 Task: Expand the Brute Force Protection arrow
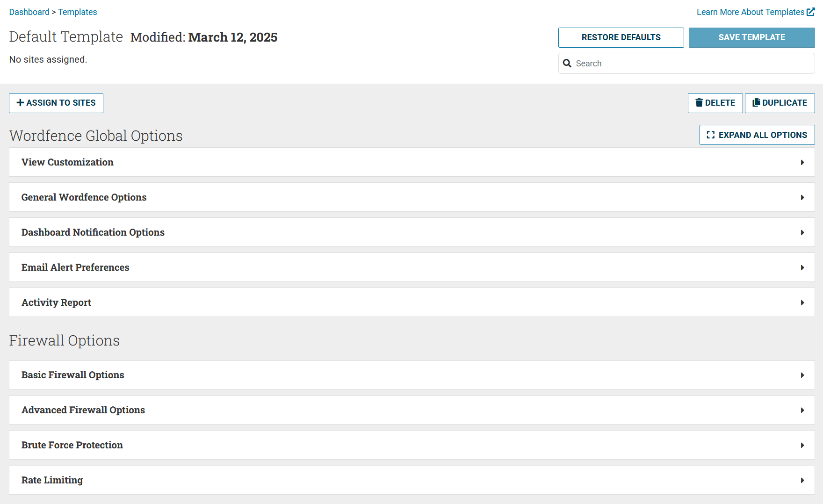802,445
